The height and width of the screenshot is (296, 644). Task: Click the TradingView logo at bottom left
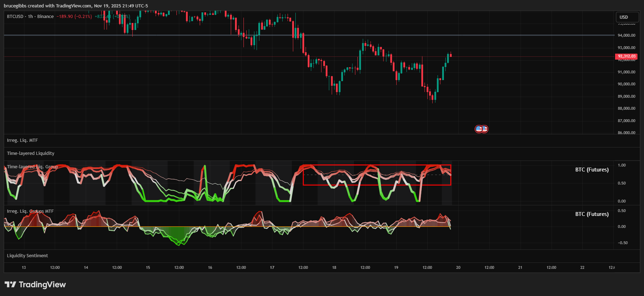[x=35, y=284]
